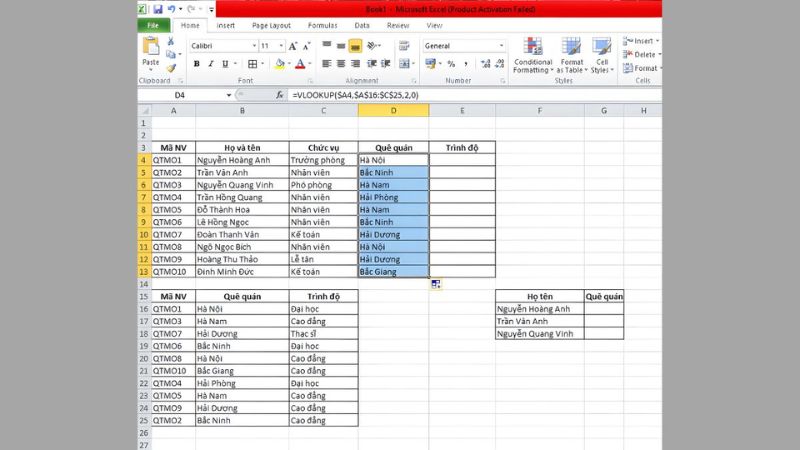Image resolution: width=800 pixels, height=450 pixels.
Task: Toggle Underline formatting
Action: point(224,64)
